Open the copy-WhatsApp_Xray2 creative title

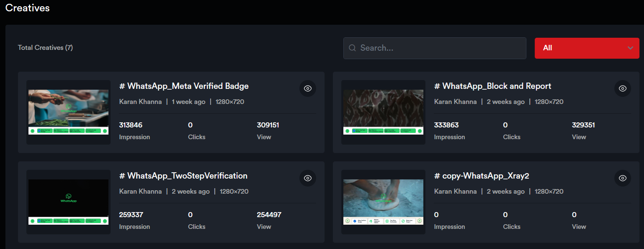[482, 176]
